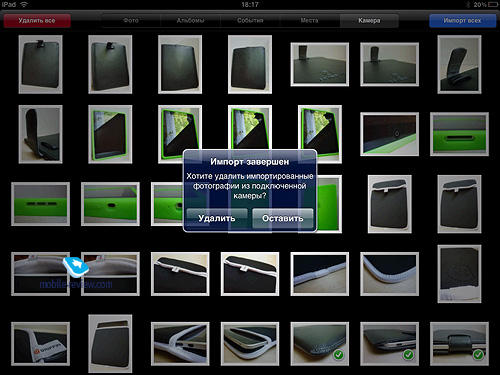This screenshot has height=375, width=500.
Task: Tap the red Удалить все button
Action: point(37,20)
